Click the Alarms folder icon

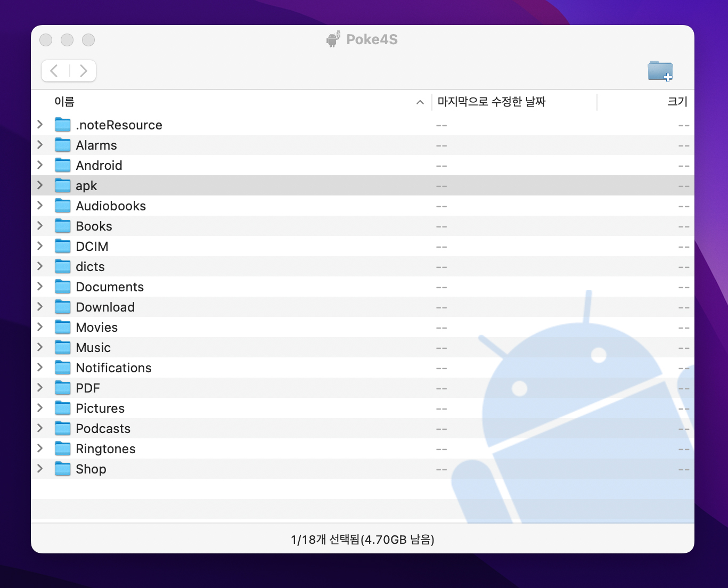(63, 145)
